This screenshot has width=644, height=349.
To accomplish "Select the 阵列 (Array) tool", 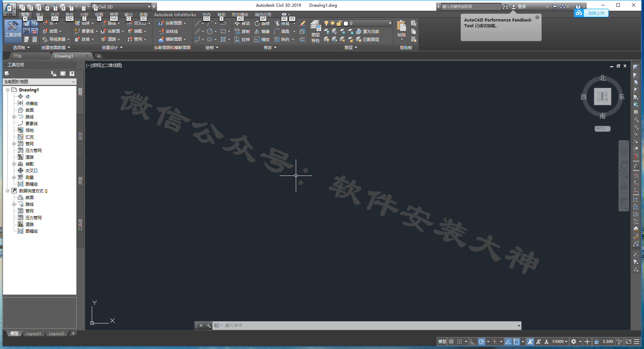I will tap(282, 39).
